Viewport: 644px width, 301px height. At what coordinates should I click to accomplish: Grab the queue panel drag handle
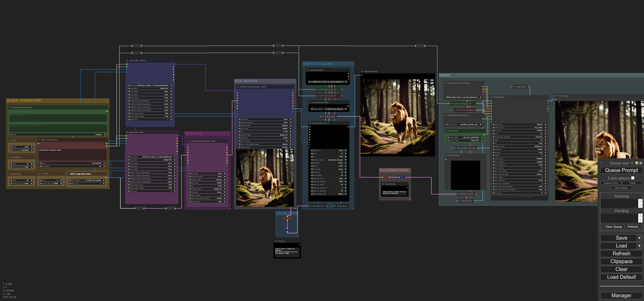coord(602,163)
